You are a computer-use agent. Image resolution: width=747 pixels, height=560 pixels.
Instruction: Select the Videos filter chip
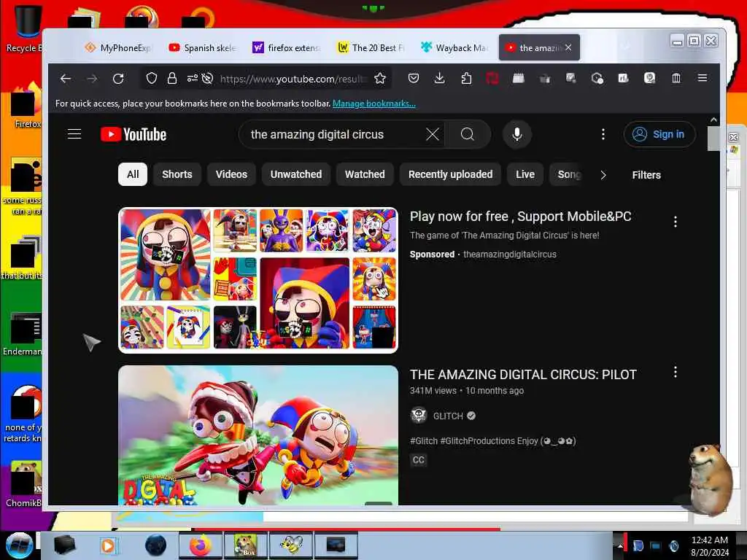coord(231,174)
